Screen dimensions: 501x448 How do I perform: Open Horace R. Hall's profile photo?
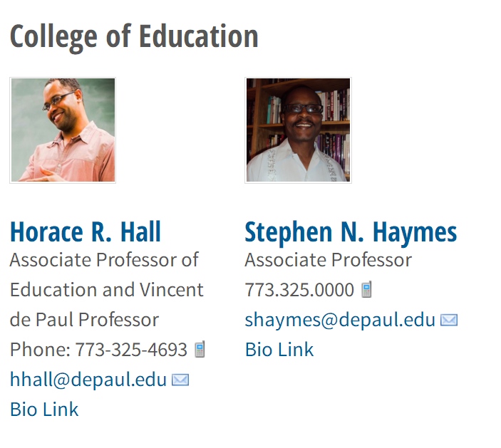point(63,130)
